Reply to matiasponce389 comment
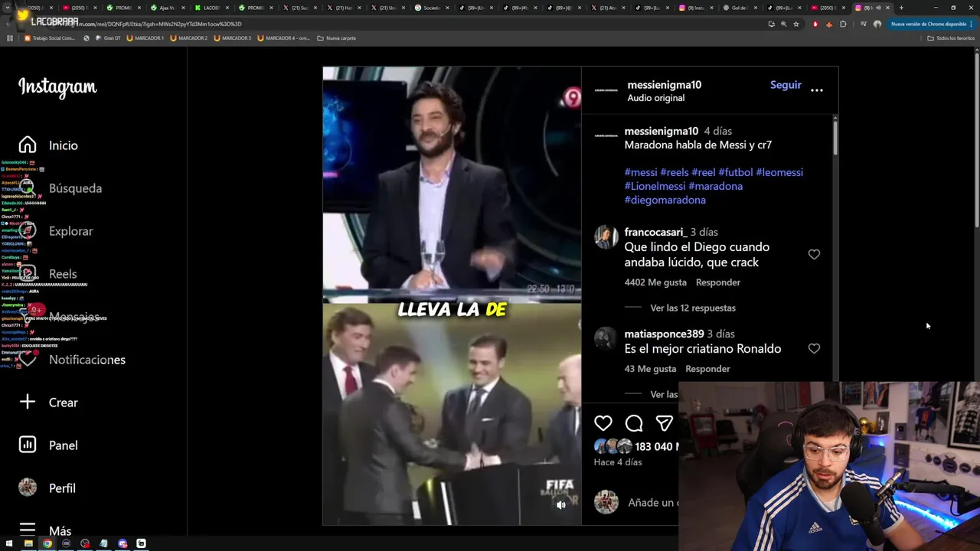 click(x=707, y=369)
